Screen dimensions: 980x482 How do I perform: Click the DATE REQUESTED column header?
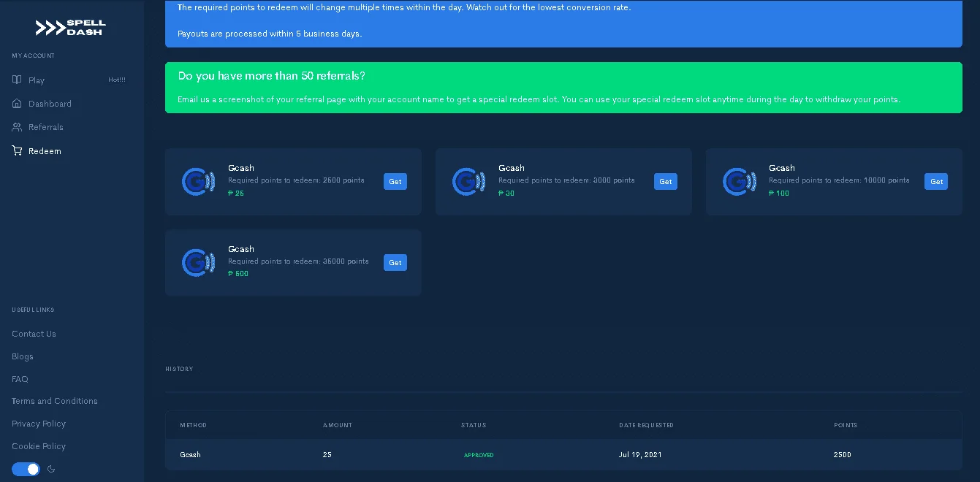tap(647, 425)
